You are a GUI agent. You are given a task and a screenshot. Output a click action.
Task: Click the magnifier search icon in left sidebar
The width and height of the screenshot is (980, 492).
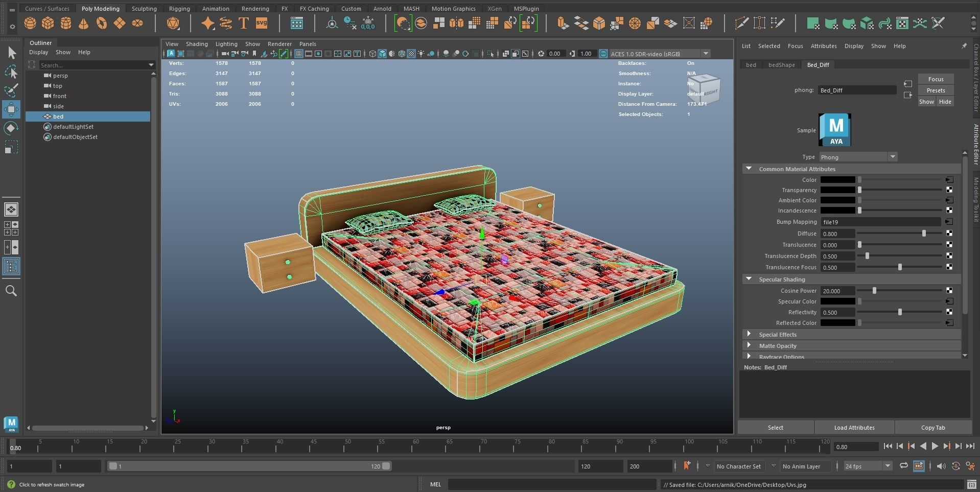pyautogui.click(x=11, y=291)
